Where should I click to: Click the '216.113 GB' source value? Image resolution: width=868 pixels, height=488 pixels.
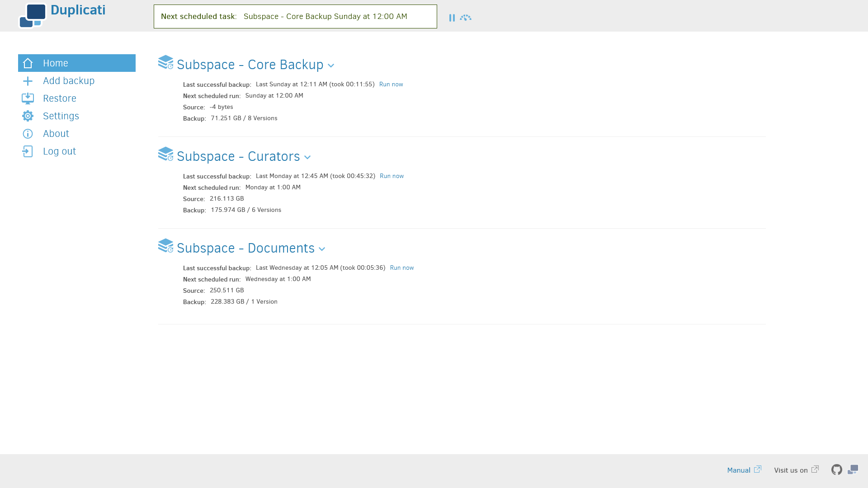coord(227,199)
